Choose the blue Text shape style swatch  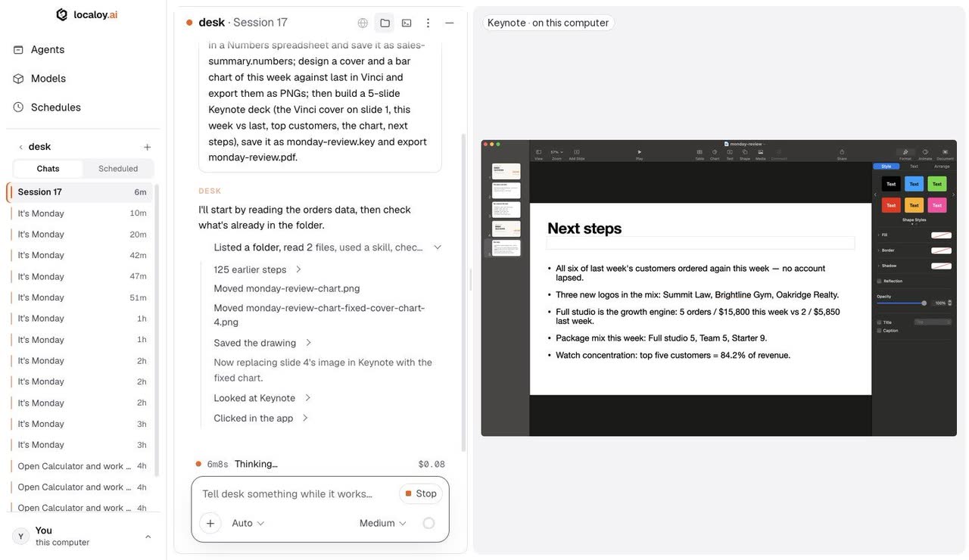click(x=914, y=184)
